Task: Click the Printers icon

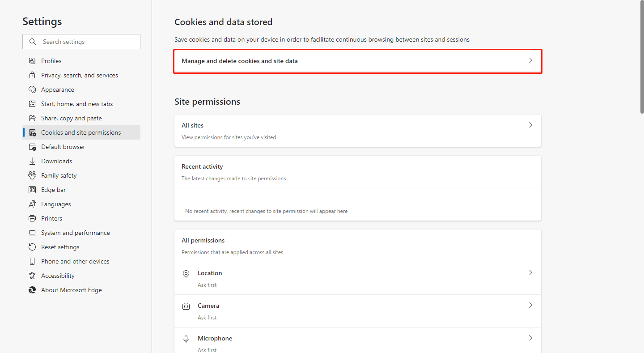Action: pyautogui.click(x=32, y=218)
